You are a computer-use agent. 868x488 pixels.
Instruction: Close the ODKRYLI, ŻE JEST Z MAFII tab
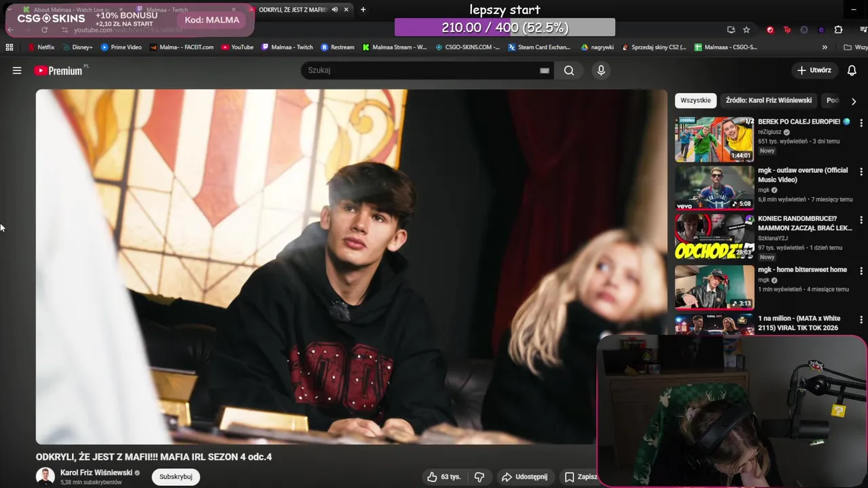[347, 9]
